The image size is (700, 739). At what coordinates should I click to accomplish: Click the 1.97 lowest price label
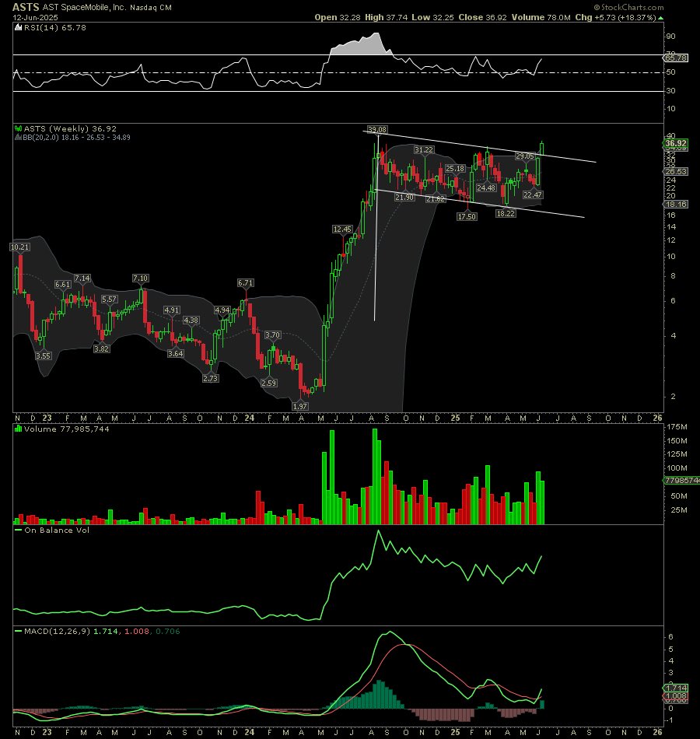(x=299, y=406)
